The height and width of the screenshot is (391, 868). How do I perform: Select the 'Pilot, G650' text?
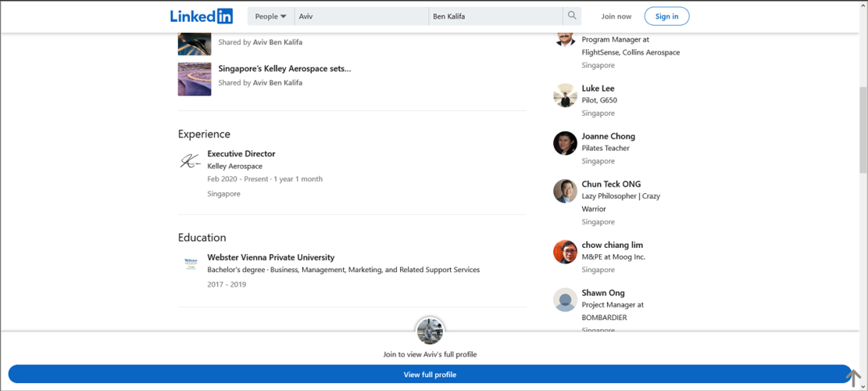[599, 100]
